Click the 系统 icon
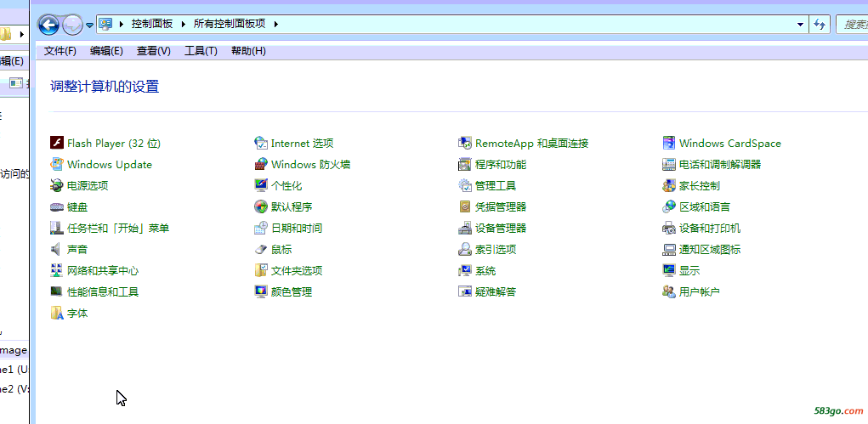Screen dimensions: 868x424 click(x=465, y=271)
